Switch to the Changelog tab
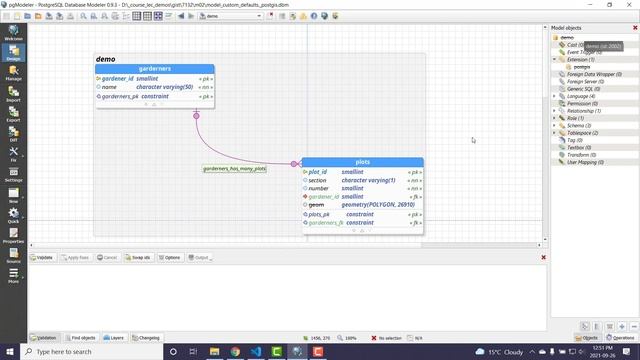Screen dimensions: 640x360 pyautogui.click(x=146, y=338)
